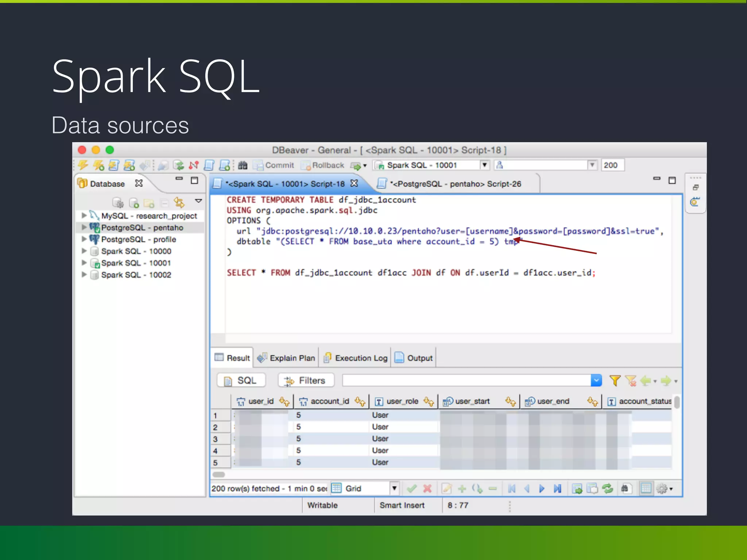747x560 pixels.
Task: Expand the PostgreSQL - profile node
Action: (84, 239)
